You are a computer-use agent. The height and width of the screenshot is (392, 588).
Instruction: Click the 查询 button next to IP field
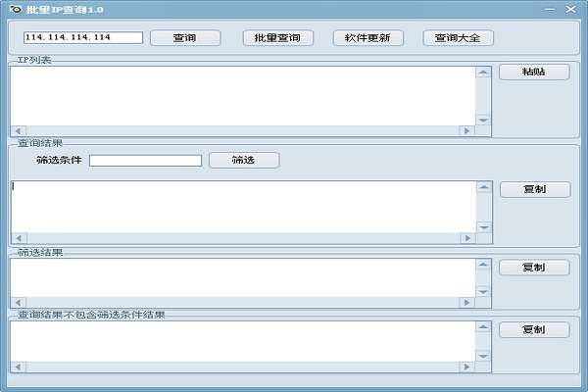[185, 38]
